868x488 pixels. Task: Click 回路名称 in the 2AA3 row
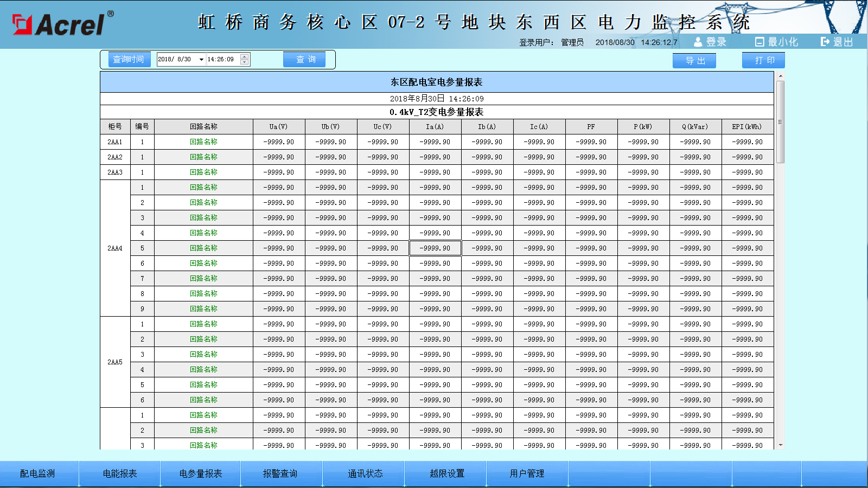(x=204, y=172)
